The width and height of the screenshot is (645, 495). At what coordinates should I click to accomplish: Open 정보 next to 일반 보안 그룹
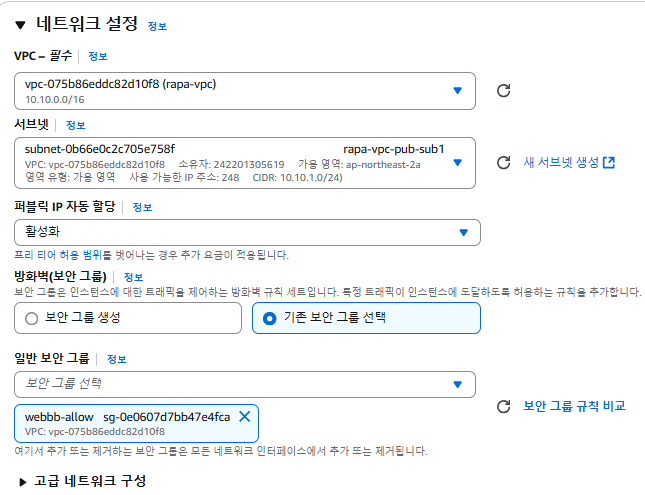coord(116,359)
